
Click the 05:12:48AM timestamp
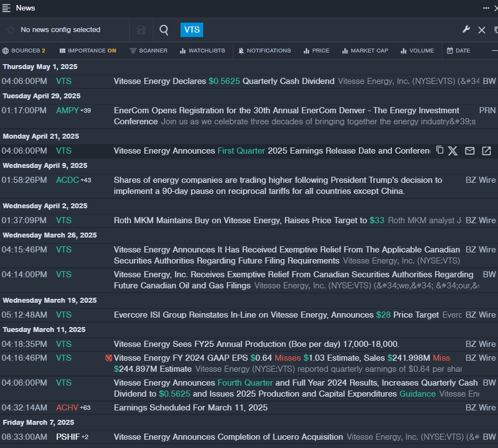(24, 314)
